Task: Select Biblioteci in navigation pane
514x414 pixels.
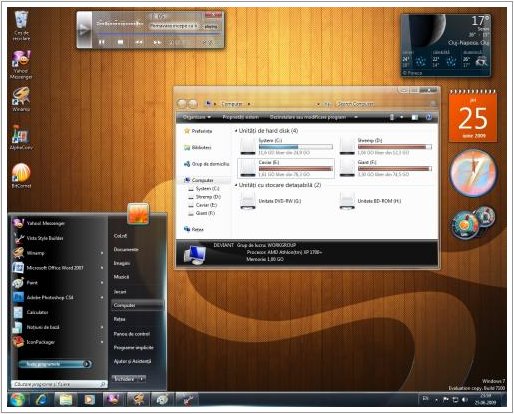Action: point(198,147)
